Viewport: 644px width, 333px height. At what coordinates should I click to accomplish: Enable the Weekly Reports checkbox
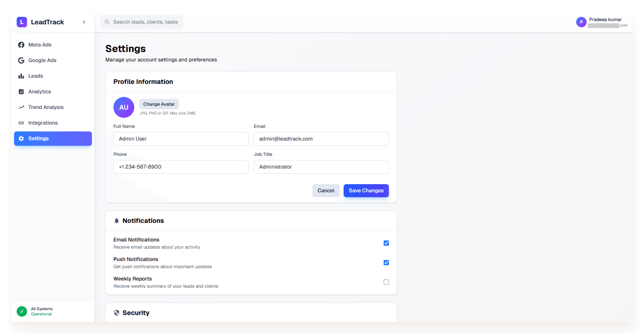pyautogui.click(x=386, y=282)
